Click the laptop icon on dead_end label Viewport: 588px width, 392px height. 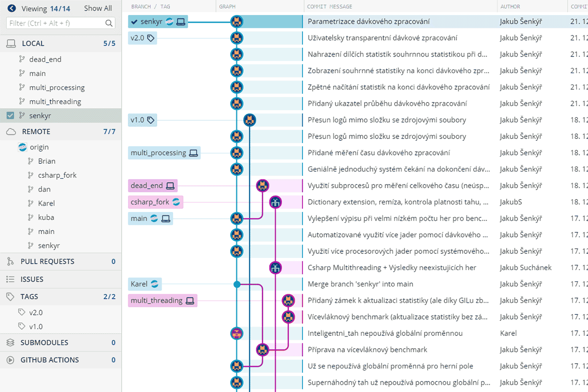(x=170, y=186)
